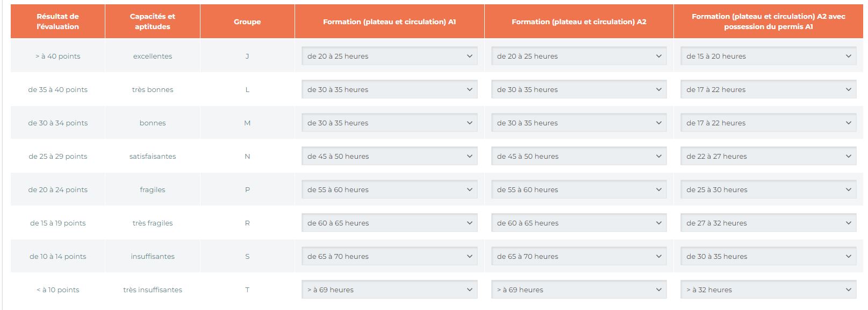
Task: Expand the '> à 32 heures' dropdown
Action: point(768,290)
